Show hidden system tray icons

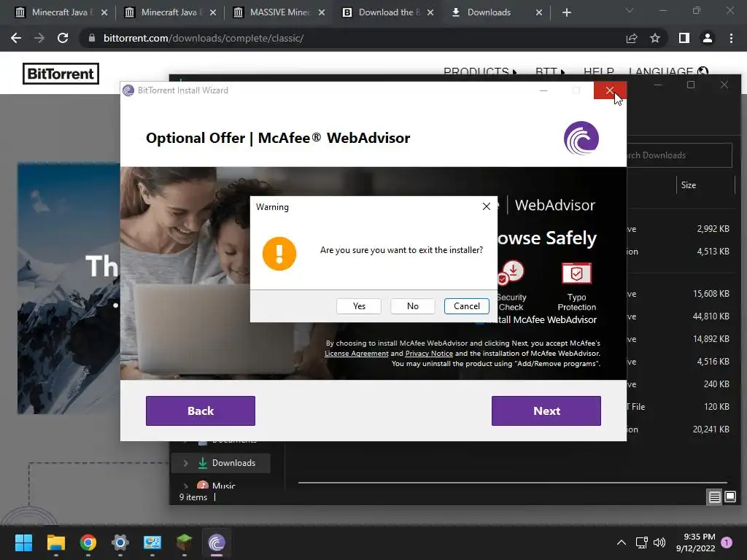pyautogui.click(x=622, y=542)
